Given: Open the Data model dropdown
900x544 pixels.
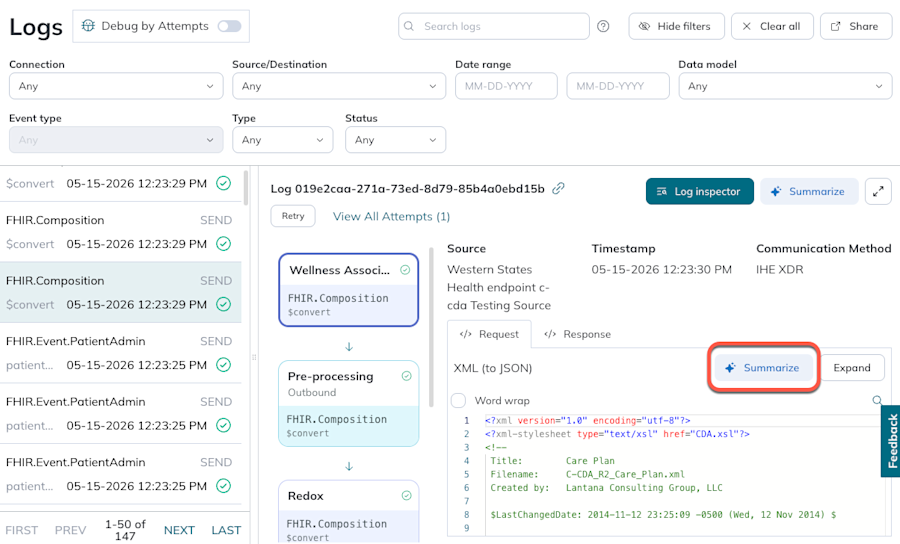Looking at the screenshot, I should point(785,86).
